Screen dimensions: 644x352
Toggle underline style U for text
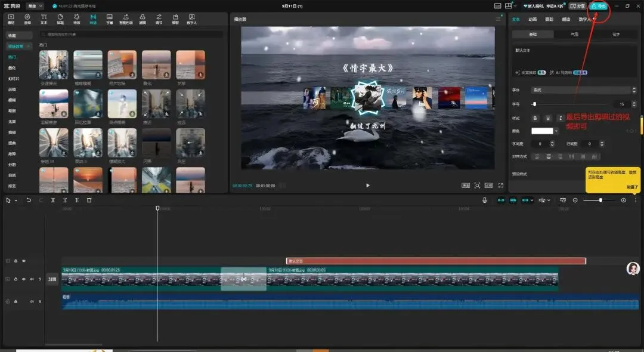(548, 118)
